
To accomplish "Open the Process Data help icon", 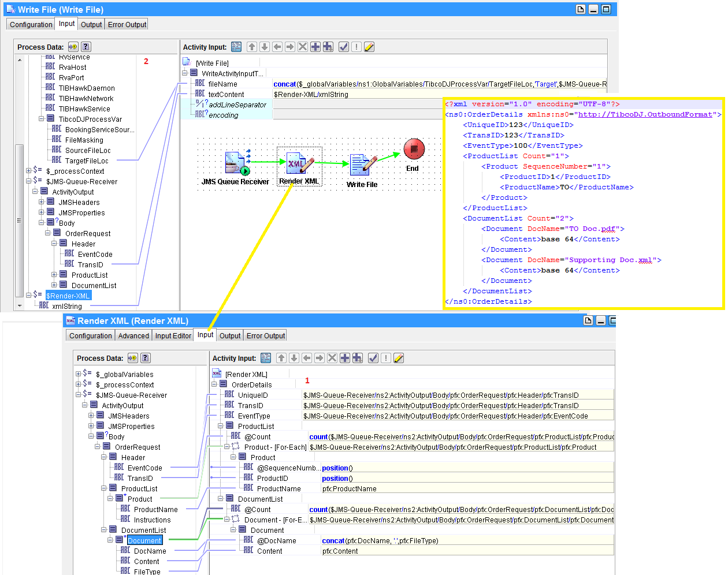I will pos(86,47).
